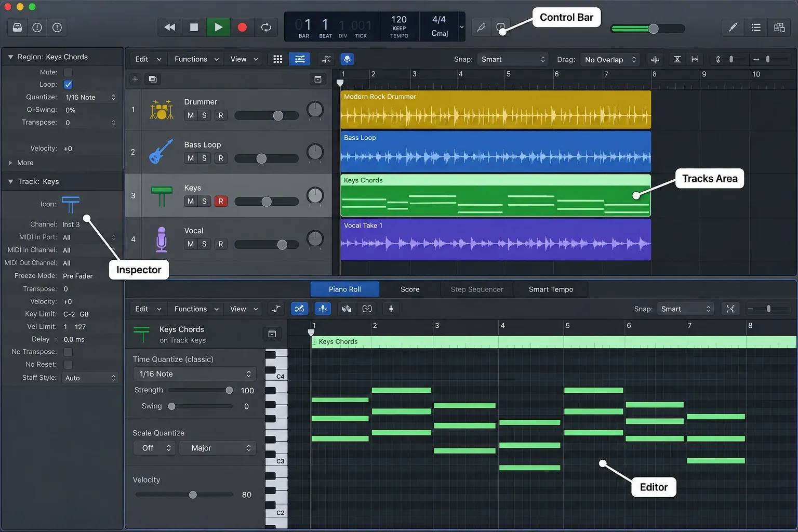The image size is (798, 532).
Task: Expand the More disclosure triangle
Action: point(10,163)
